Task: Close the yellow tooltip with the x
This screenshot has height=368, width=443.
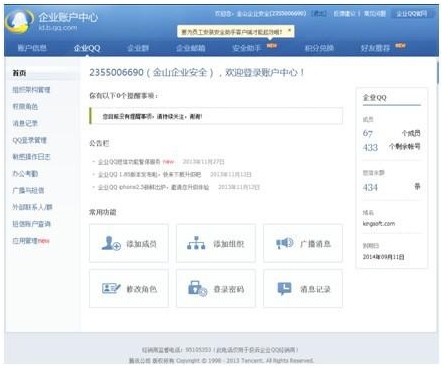Action: point(289,30)
